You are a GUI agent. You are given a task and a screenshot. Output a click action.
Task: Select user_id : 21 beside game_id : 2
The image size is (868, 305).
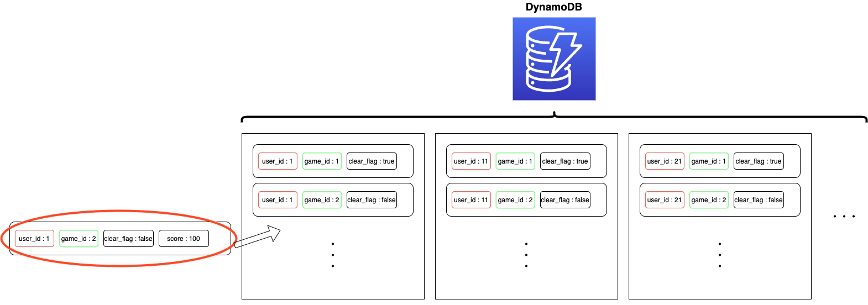(x=665, y=200)
